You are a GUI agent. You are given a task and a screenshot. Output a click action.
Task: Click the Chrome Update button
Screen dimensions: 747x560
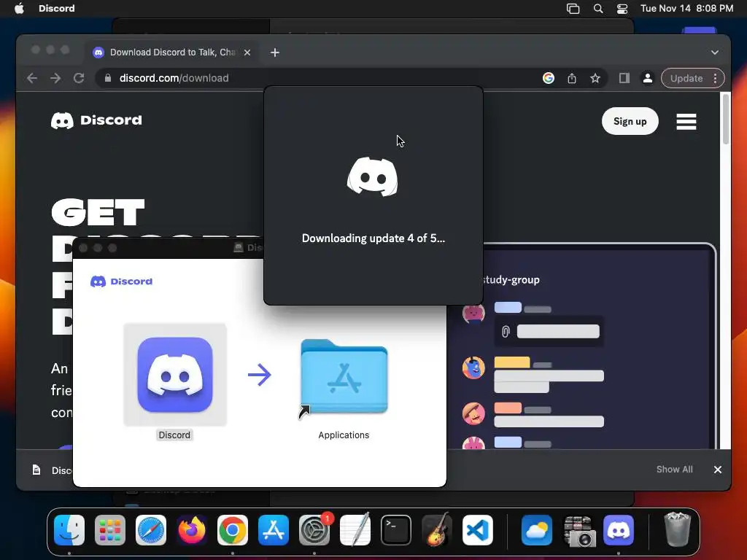686,78
